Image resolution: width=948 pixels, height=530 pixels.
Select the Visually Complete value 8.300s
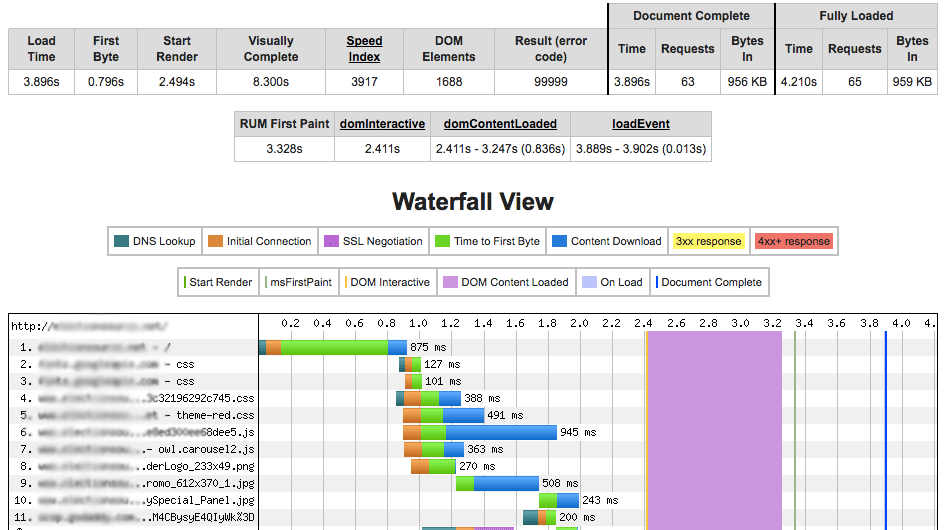pyautogui.click(x=271, y=82)
